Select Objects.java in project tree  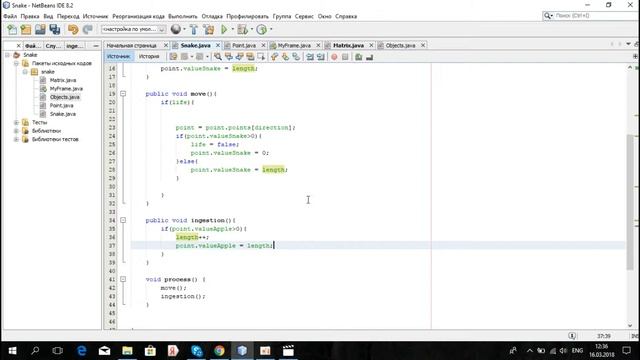[x=64, y=97]
